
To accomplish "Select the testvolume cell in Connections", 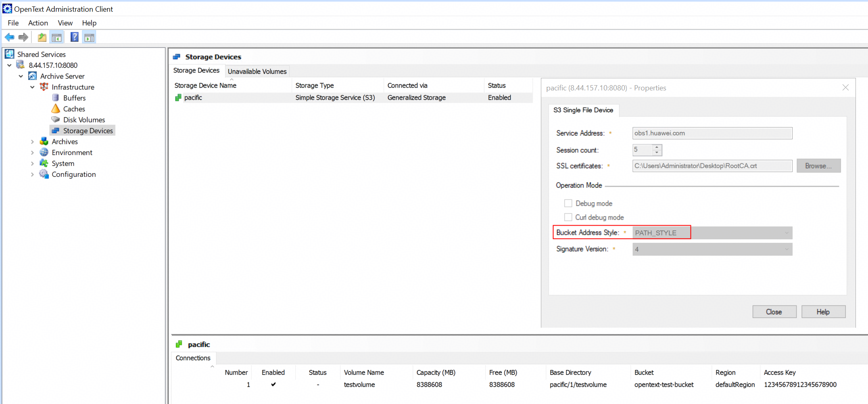I will [359, 385].
